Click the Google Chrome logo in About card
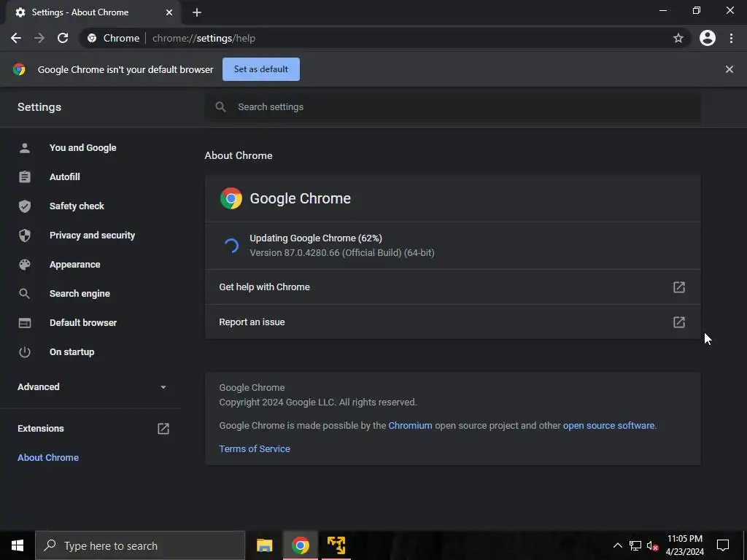 tap(231, 198)
